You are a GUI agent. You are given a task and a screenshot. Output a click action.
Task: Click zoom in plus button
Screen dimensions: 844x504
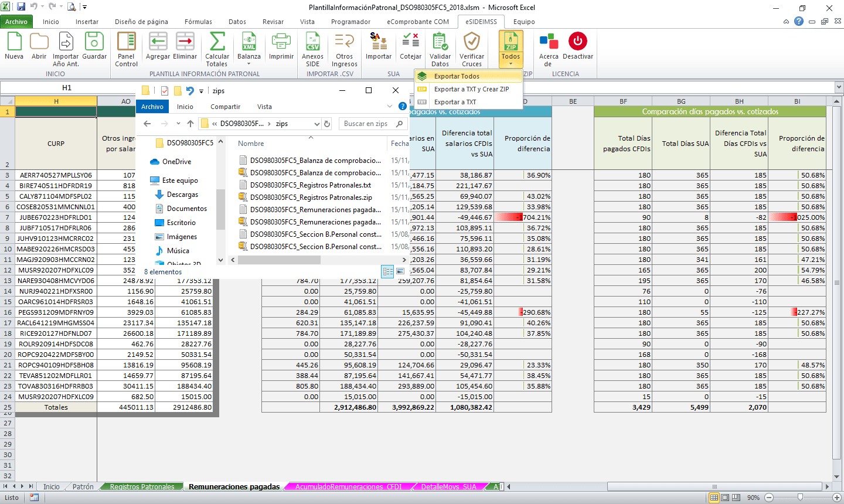(837, 498)
